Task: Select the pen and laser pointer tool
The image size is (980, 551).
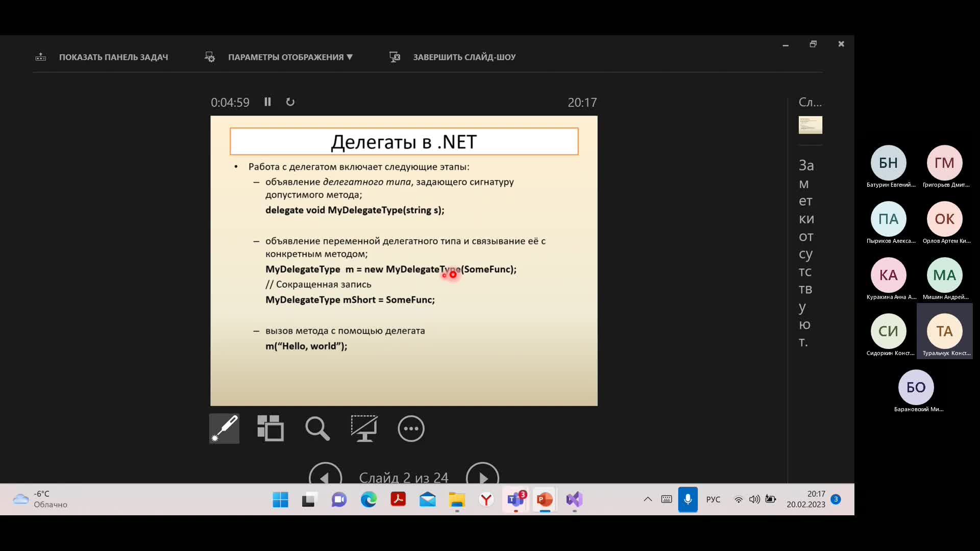Action: pyautogui.click(x=224, y=429)
